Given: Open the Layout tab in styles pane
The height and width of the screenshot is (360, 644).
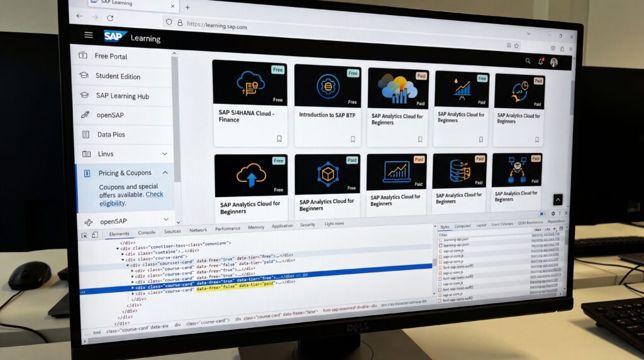Looking at the screenshot, I should (x=481, y=225).
